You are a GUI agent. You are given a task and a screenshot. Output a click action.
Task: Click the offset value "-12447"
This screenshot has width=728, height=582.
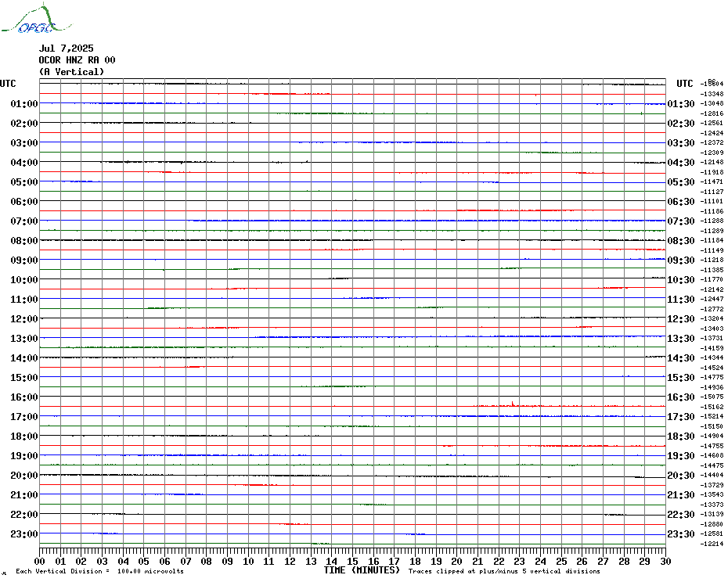(712, 299)
